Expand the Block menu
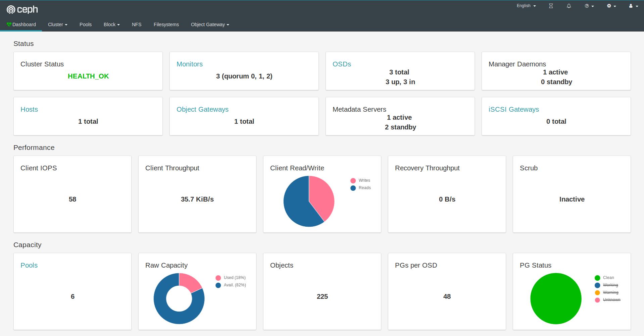Screen dimensions: 644x336 tap(111, 24)
